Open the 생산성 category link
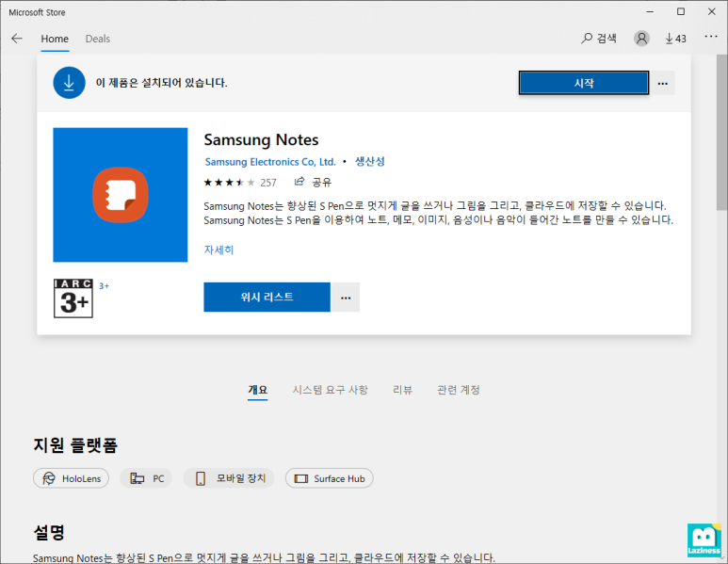This screenshot has width=728, height=564. (370, 162)
